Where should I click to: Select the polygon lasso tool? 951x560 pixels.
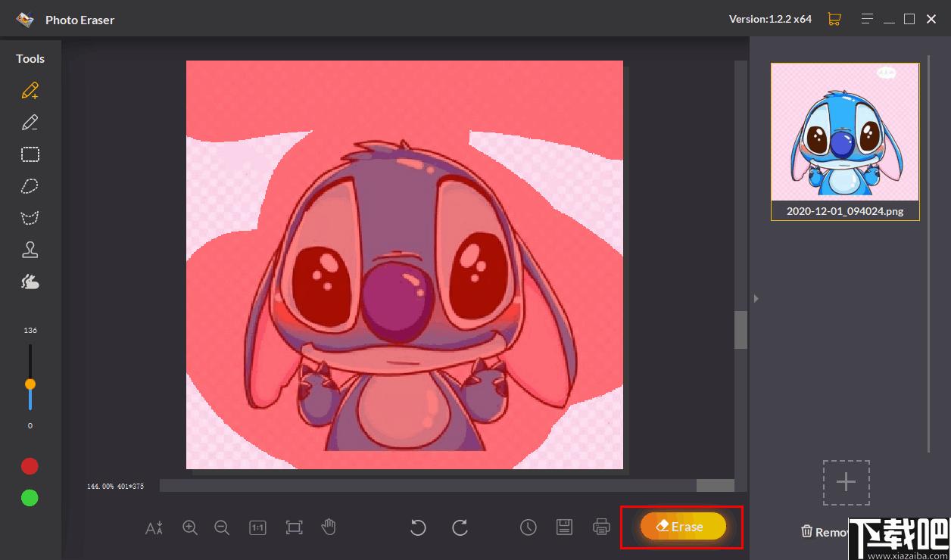30,218
